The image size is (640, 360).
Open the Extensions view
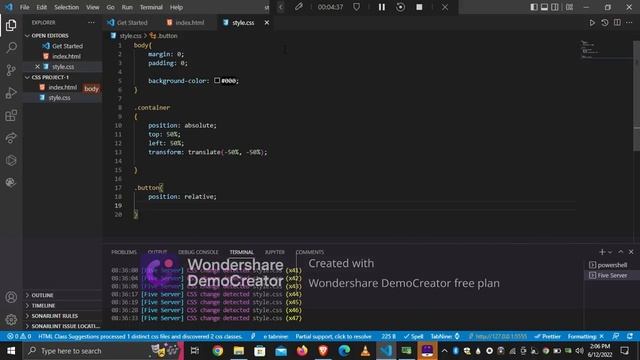tap(11, 116)
